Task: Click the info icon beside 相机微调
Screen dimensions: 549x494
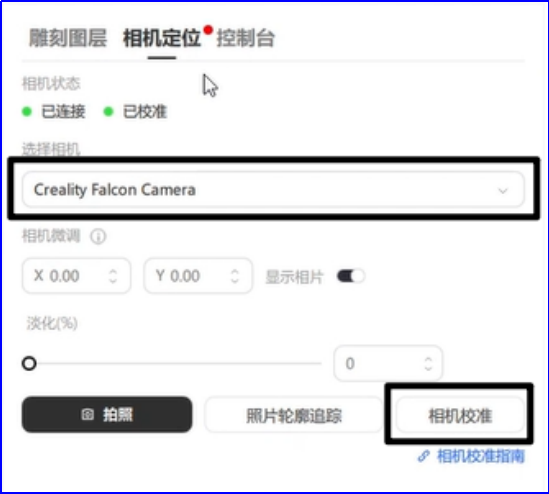Action: pos(98,236)
